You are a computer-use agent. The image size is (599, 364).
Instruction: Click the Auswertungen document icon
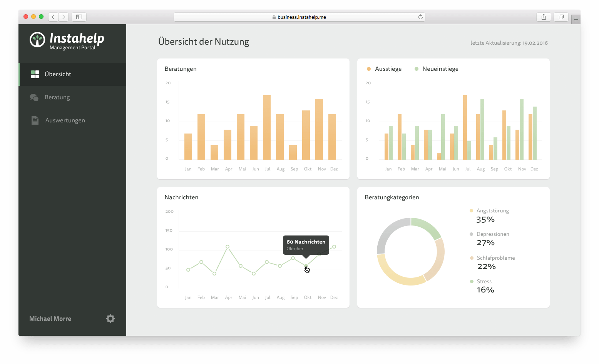pyautogui.click(x=35, y=120)
